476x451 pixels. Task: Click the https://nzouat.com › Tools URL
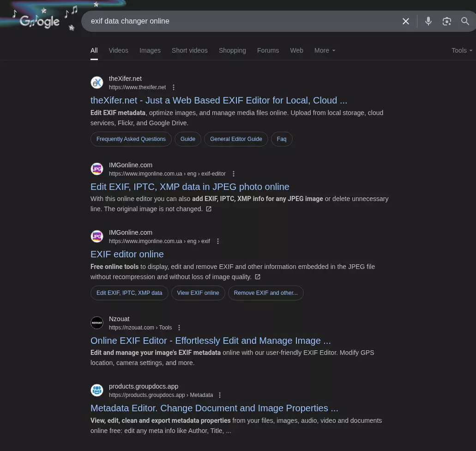click(x=140, y=328)
